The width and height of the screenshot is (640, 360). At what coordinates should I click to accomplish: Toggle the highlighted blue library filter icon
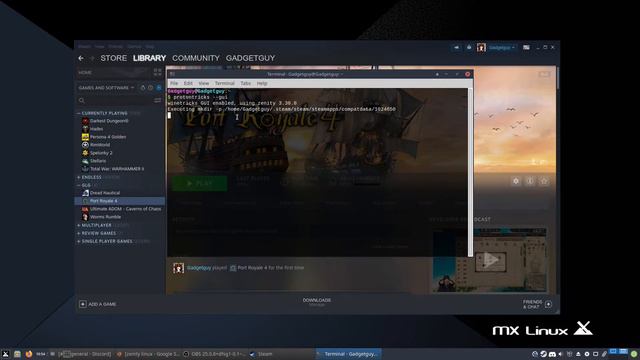coord(159,88)
